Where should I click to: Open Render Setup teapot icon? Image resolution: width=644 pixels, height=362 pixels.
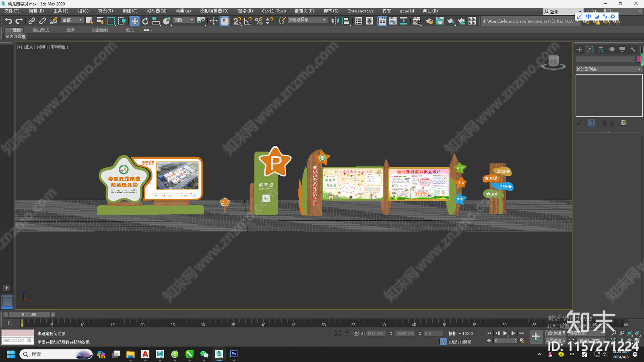pyautogui.click(x=429, y=21)
